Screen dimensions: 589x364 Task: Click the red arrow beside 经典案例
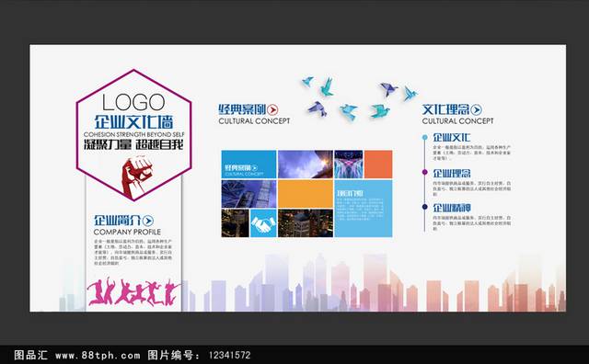tap(272, 109)
